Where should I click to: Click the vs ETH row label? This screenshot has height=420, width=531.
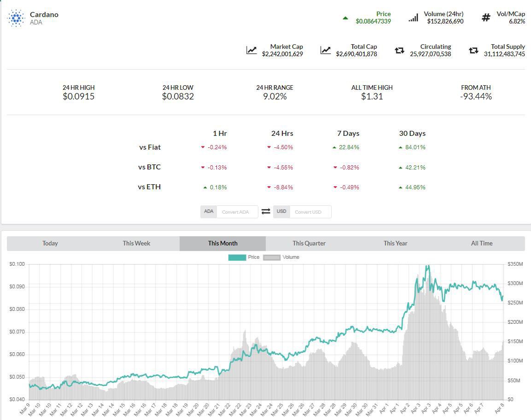point(149,187)
